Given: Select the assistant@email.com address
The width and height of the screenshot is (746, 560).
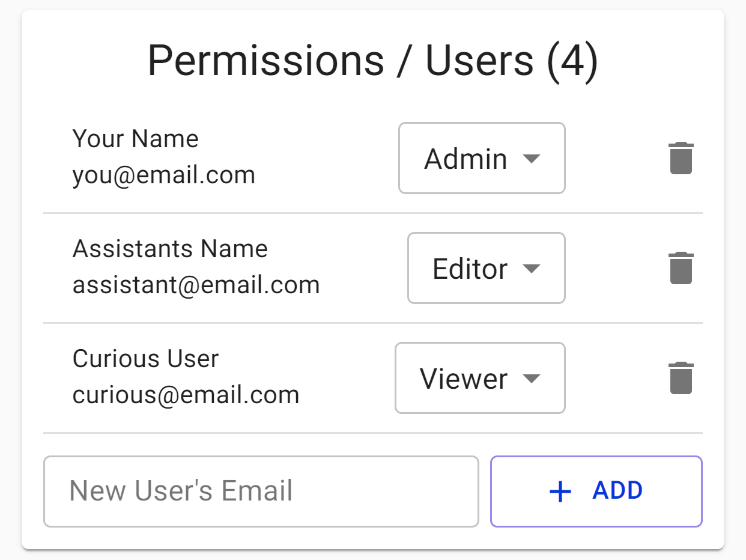Looking at the screenshot, I should [196, 285].
